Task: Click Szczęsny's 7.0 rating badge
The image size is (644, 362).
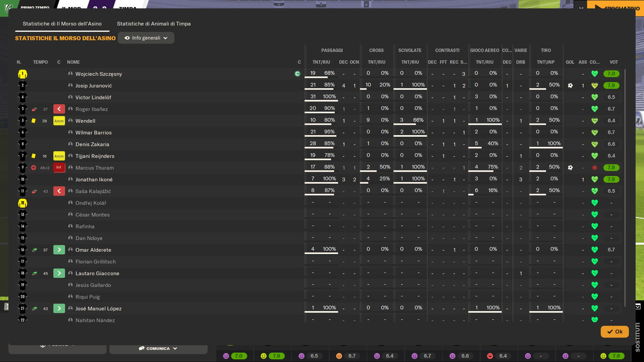Action: coord(611,74)
